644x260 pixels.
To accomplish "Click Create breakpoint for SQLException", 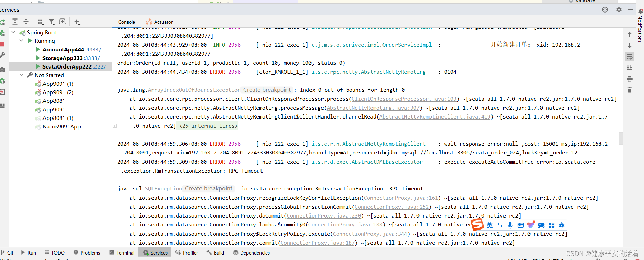I will 209,188.
